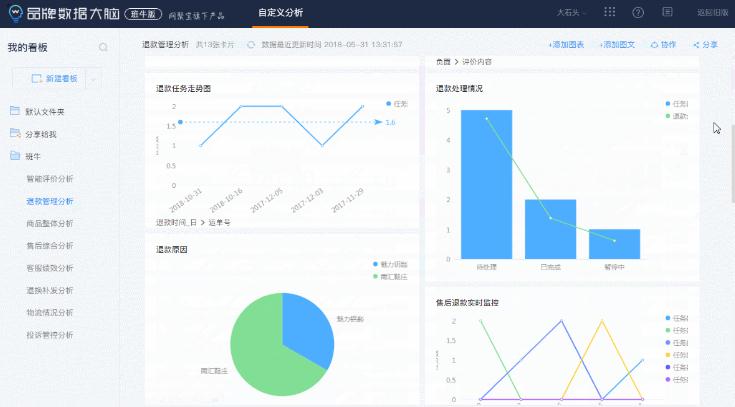Click the 退款任务走势图 chart title

183,88
